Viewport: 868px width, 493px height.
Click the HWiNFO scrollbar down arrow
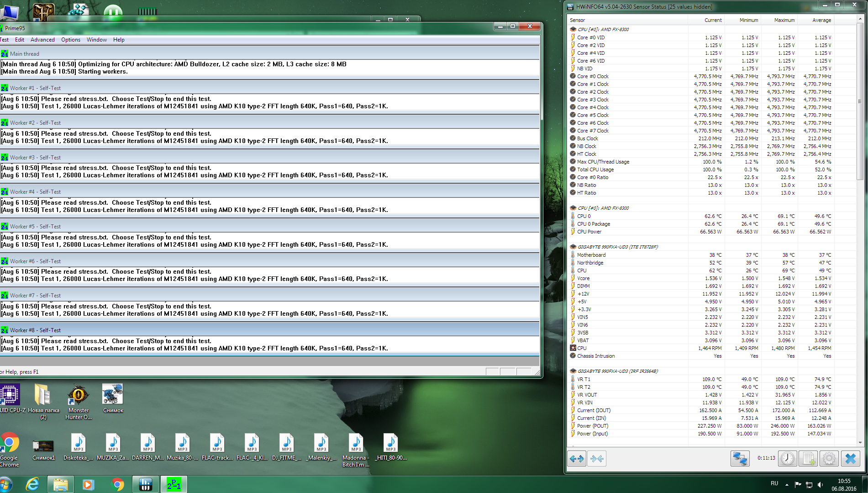coord(860,443)
